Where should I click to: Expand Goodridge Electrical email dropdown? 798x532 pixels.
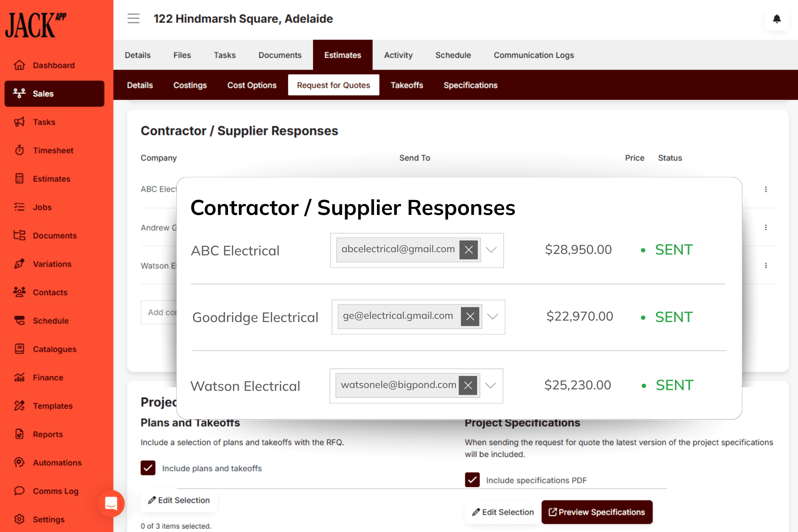click(493, 317)
